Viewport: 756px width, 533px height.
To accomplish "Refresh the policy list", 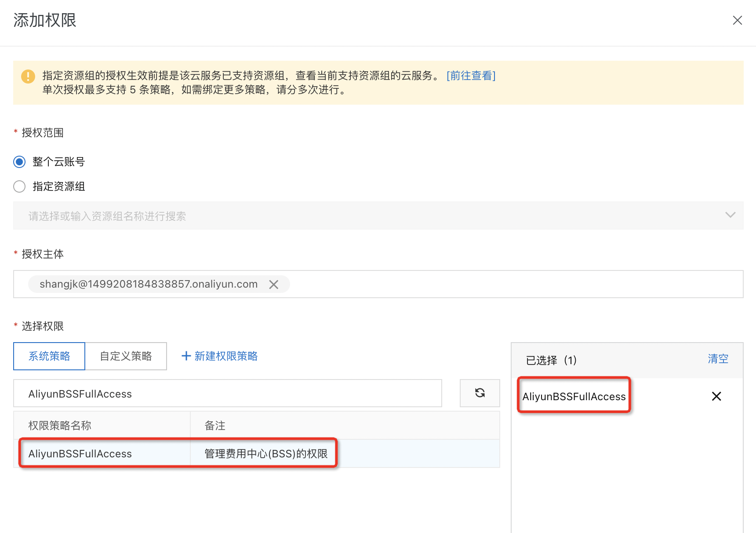I will click(x=480, y=393).
